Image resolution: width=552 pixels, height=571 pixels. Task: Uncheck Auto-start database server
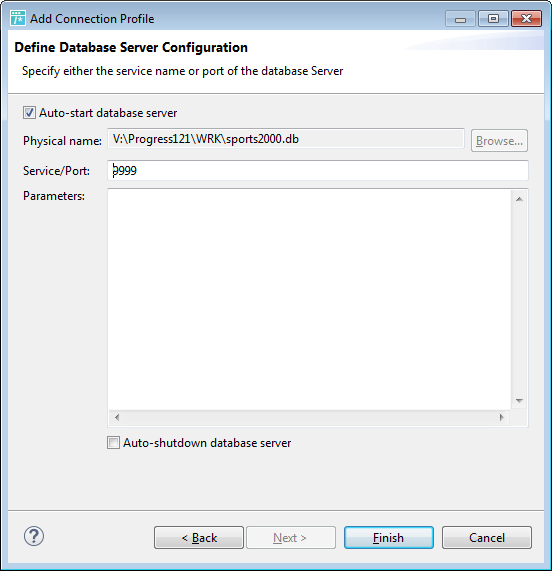tap(29, 113)
